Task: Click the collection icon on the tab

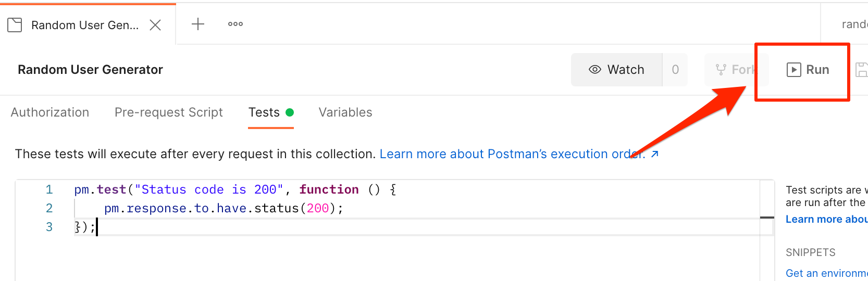Action: coord(15,25)
